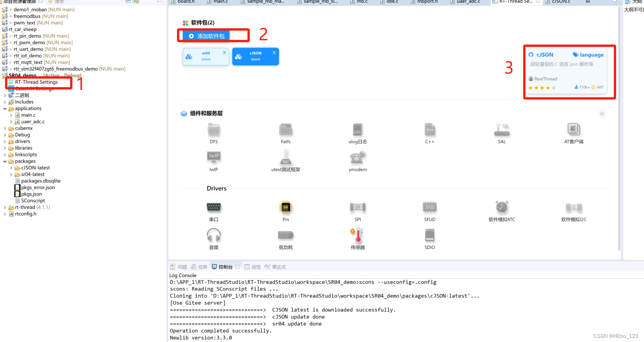Open the DFS component icon
Screen dimensions: 644x342
214,130
